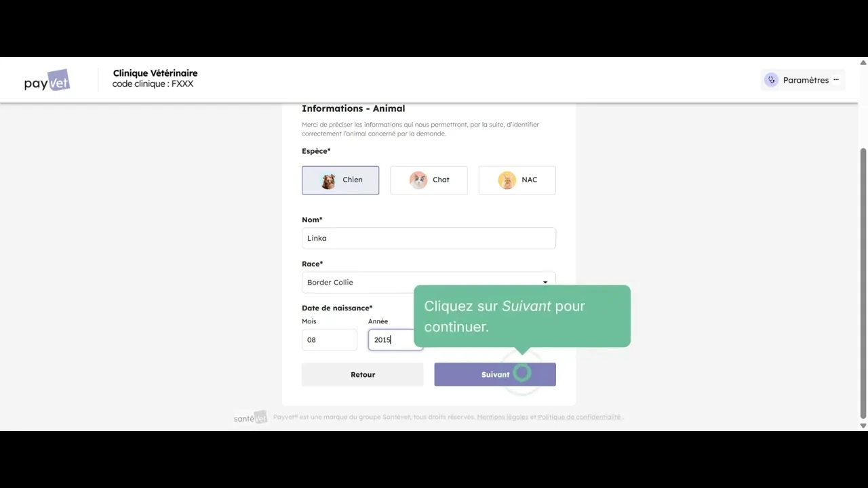Screen dimensions: 868x488
Task: Click the three-dots icon next to Paramètres
Action: 836,80
